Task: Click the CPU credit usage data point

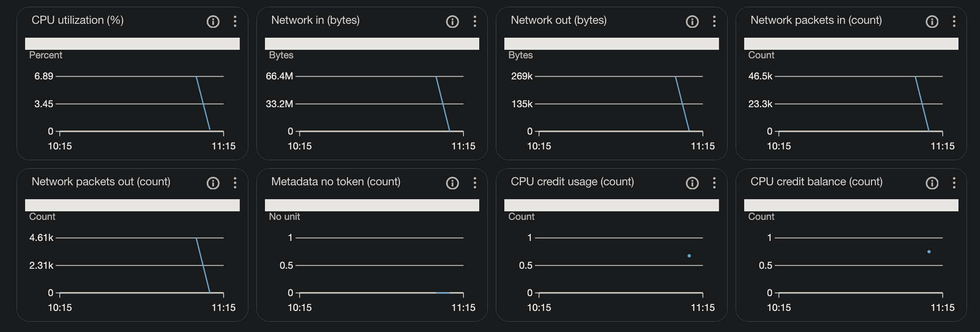Action: (689, 256)
